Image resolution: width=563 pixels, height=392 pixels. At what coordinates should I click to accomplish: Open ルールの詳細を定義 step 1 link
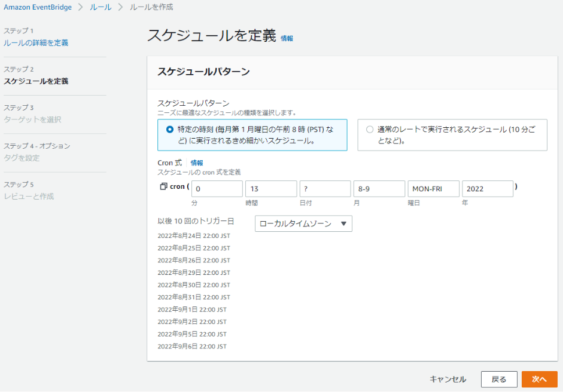[x=36, y=43]
